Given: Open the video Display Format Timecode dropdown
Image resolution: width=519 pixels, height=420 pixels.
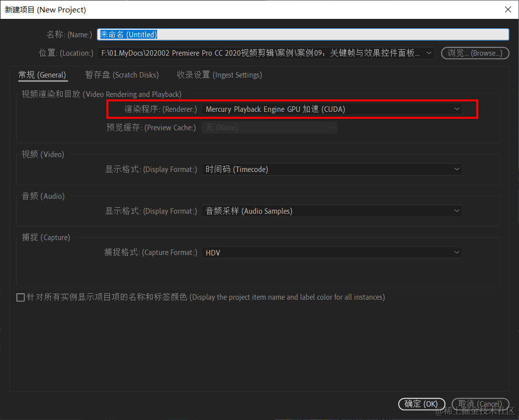Looking at the screenshot, I should click(x=332, y=169).
